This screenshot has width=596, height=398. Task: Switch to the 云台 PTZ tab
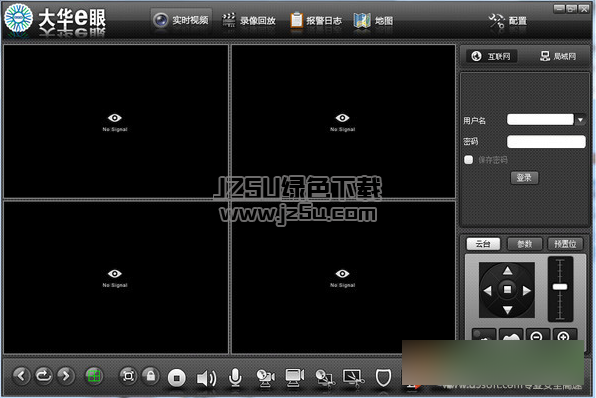tap(483, 244)
